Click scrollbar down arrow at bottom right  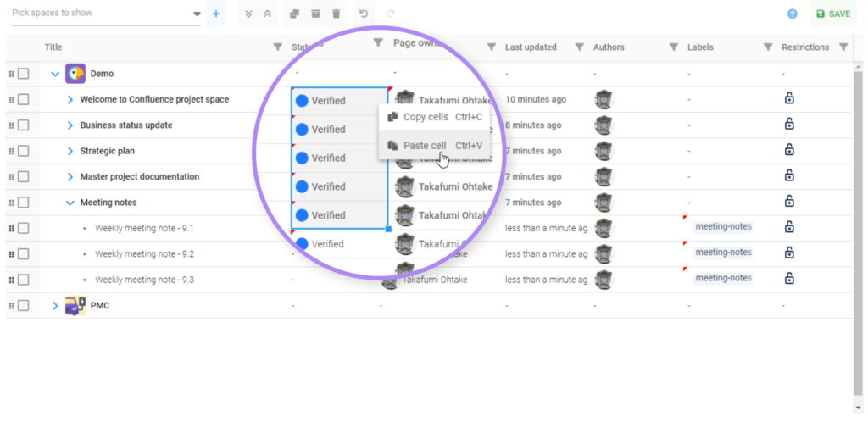click(x=859, y=409)
